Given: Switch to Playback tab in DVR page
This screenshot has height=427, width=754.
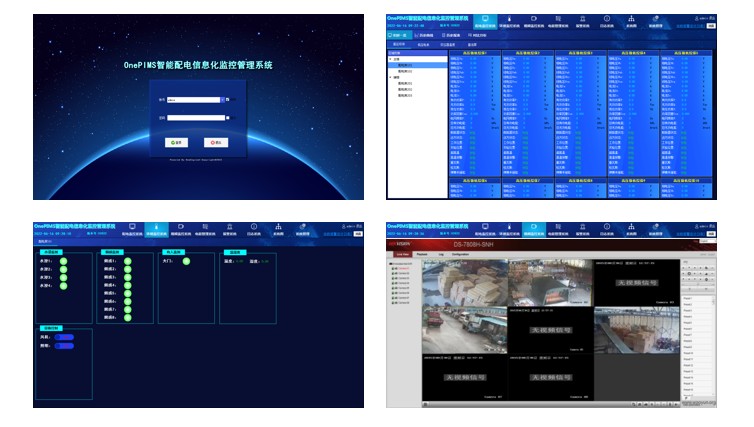Looking at the screenshot, I should (x=422, y=254).
